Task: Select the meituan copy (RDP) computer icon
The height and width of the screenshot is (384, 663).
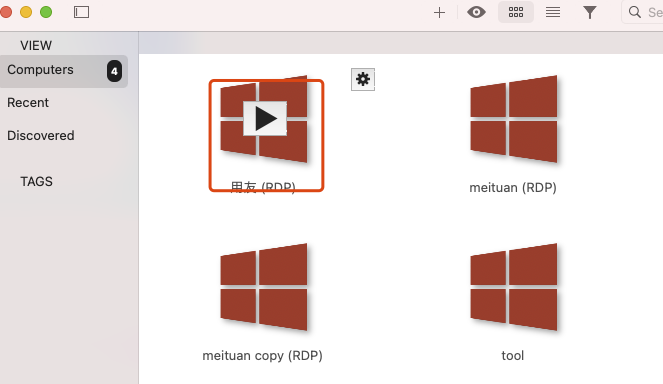Action: point(264,287)
